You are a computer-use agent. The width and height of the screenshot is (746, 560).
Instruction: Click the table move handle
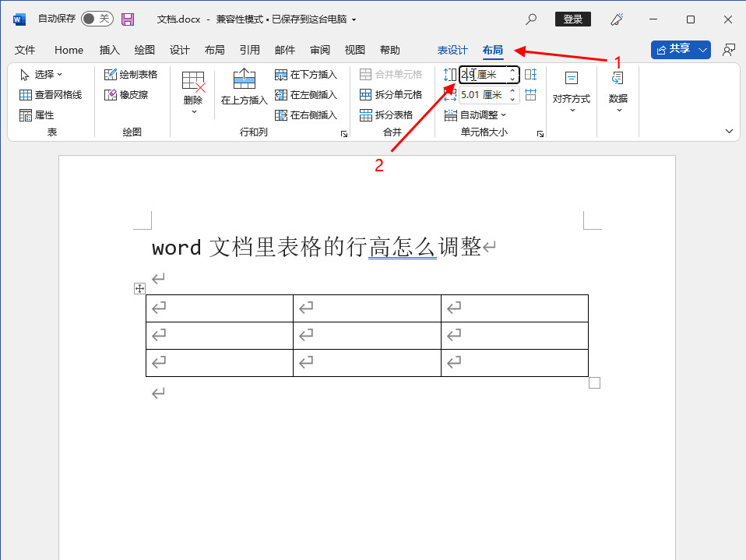click(x=139, y=288)
